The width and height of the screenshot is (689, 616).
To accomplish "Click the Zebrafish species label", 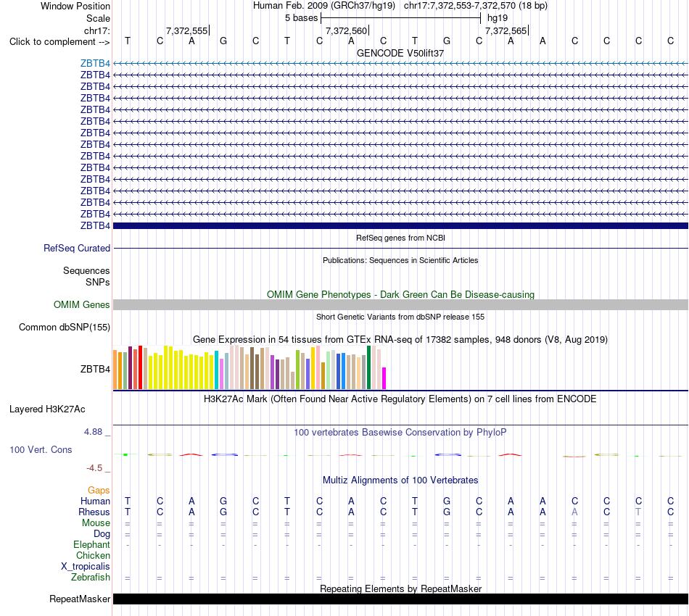I will pos(91,578).
